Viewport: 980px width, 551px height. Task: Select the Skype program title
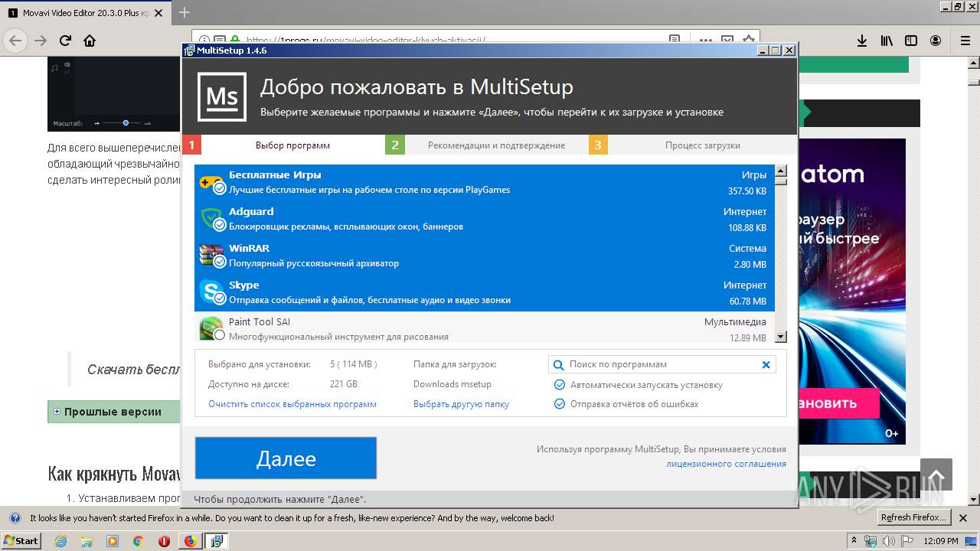[244, 285]
